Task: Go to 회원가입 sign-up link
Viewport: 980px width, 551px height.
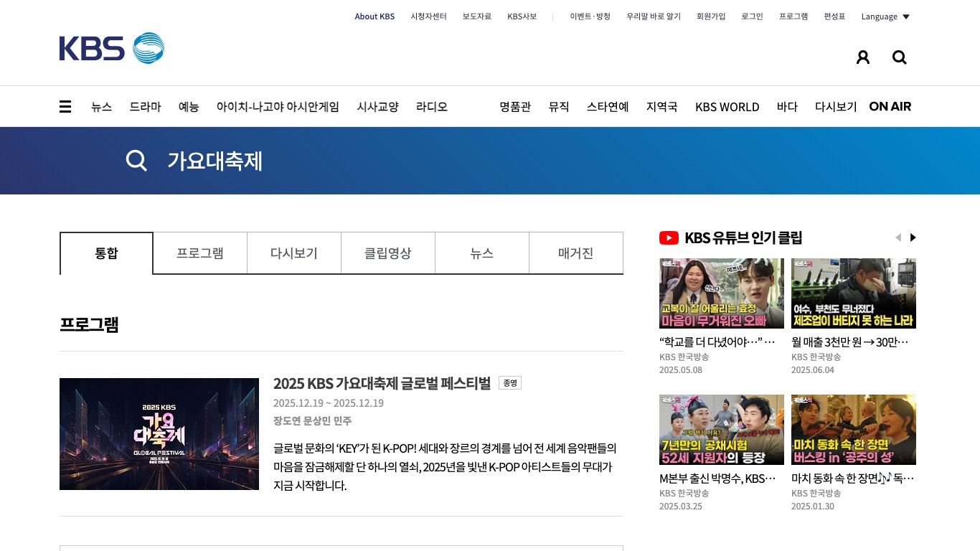Action: point(711,17)
